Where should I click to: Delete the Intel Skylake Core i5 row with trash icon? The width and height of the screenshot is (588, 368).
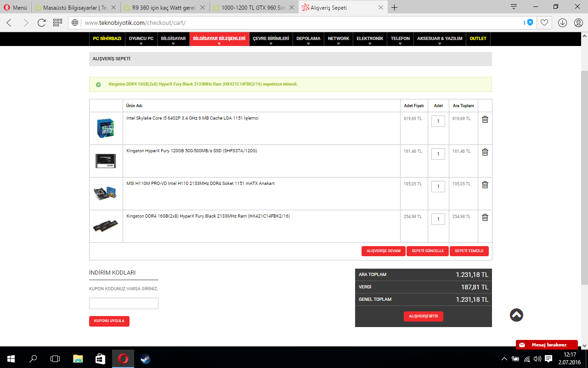pos(485,119)
